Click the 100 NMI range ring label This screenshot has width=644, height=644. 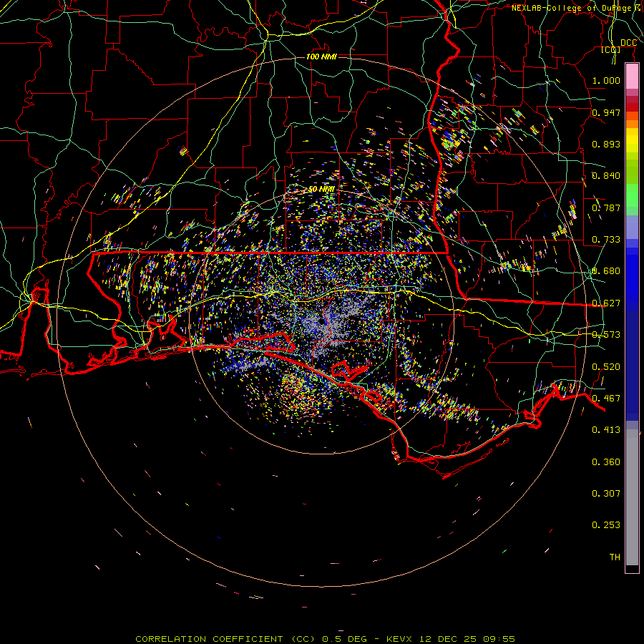(321, 57)
